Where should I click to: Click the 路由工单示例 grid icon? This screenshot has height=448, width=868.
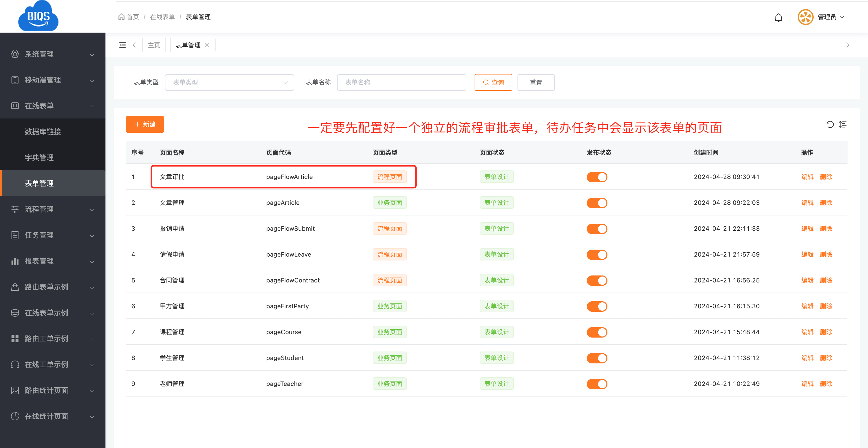coord(15,339)
